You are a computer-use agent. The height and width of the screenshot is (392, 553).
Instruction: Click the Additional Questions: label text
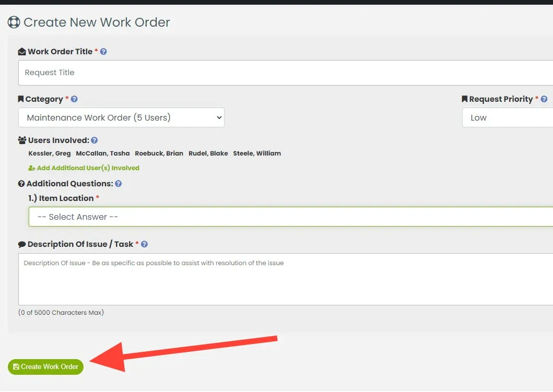pos(70,184)
